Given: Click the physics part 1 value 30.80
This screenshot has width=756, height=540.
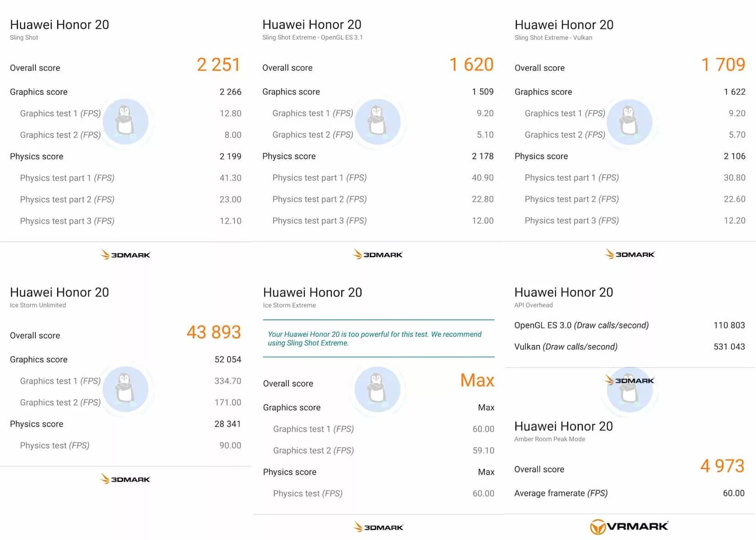Looking at the screenshot, I should [734, 178].
